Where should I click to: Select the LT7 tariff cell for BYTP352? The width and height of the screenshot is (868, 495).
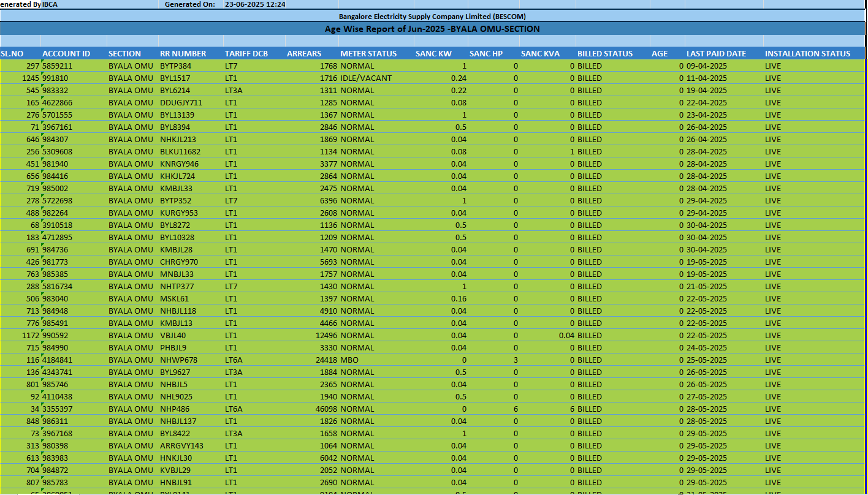tap(254, 200)
